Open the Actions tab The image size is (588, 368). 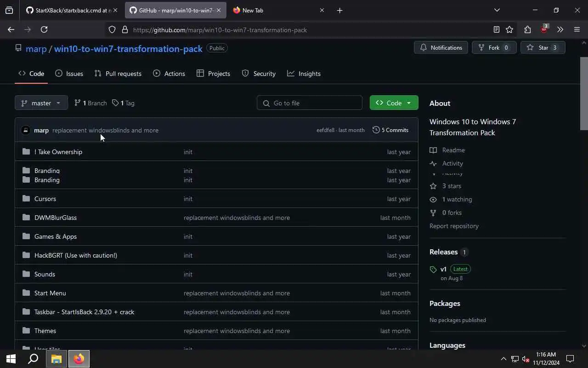click(x=169, y=74)
